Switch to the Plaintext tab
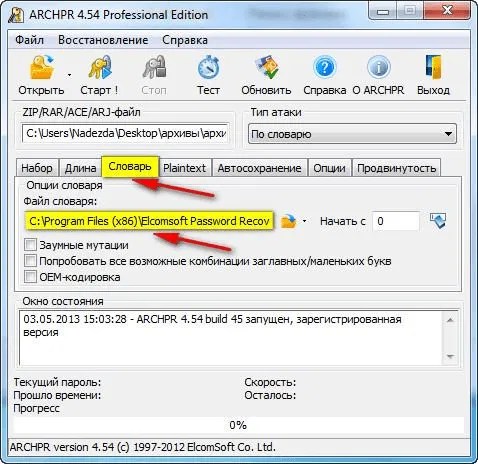 (184, 168)
